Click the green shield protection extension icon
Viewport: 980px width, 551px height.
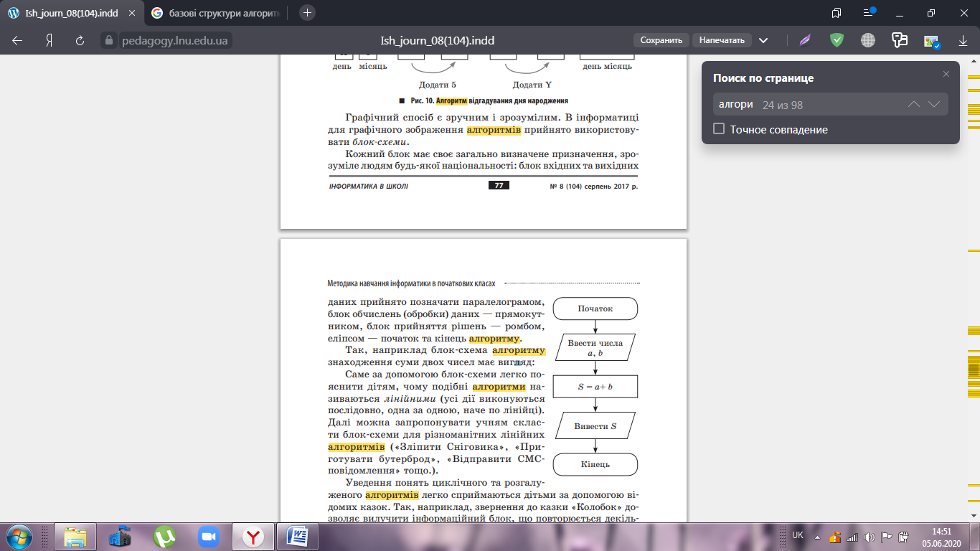click(837, 41)
